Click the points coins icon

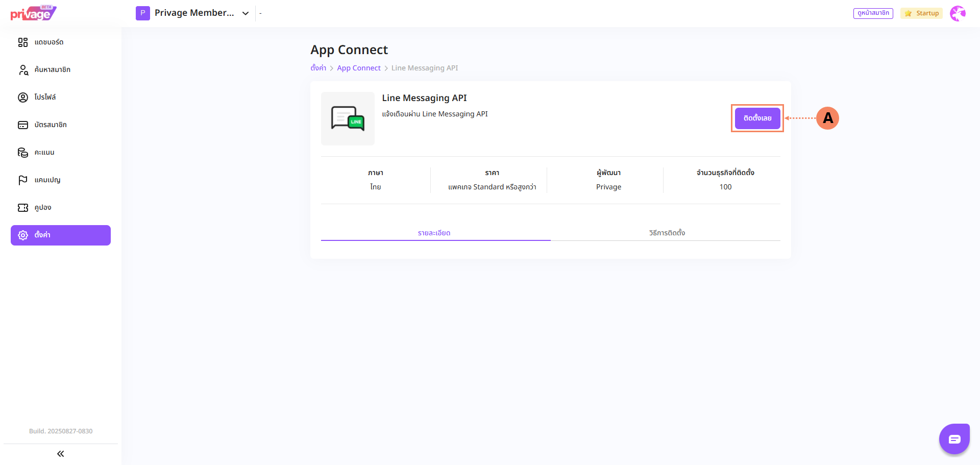(23, 153)
